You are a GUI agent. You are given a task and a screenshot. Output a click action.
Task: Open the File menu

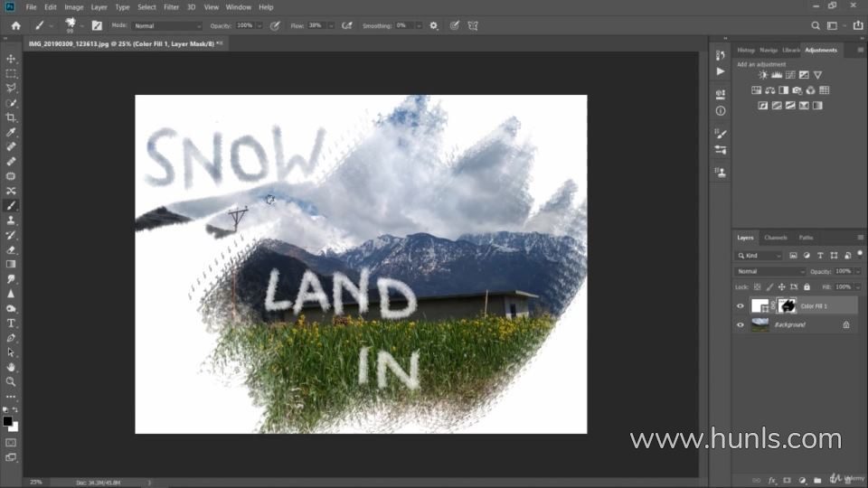(31, 7)
